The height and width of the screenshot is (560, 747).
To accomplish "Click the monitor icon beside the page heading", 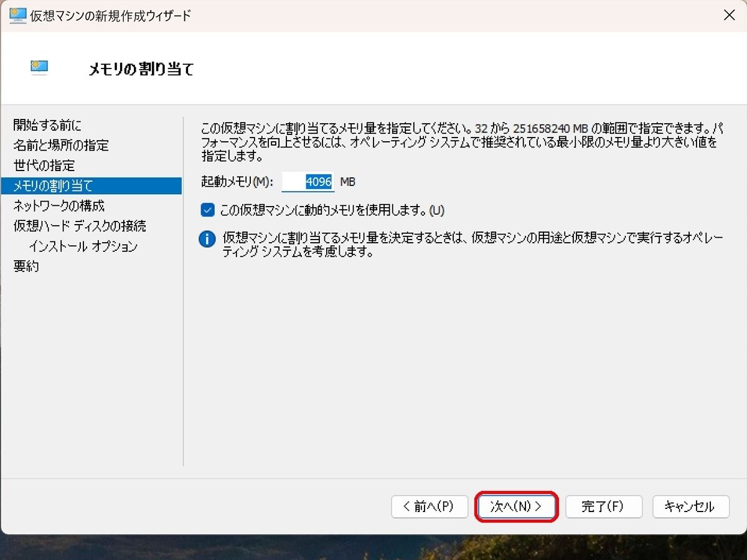I will [x=39, y=67].
